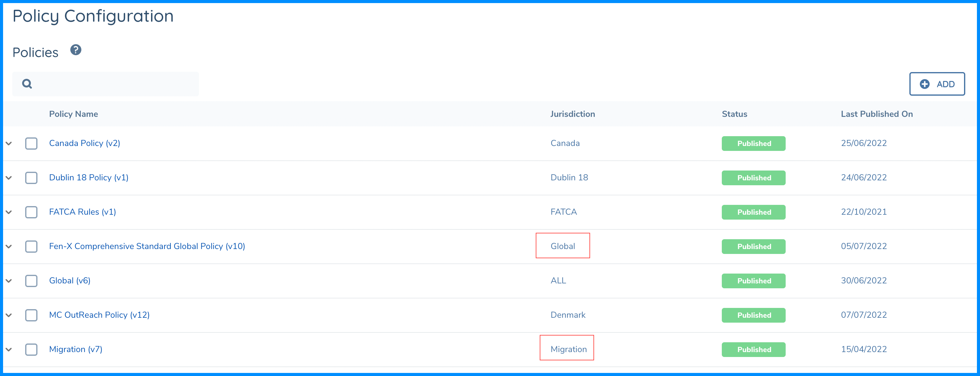Image resolution: width=980 pixels, height=376 pixels.
Task: Focus the policies search field
Action: pyautogui.click(x=114, y=84)
